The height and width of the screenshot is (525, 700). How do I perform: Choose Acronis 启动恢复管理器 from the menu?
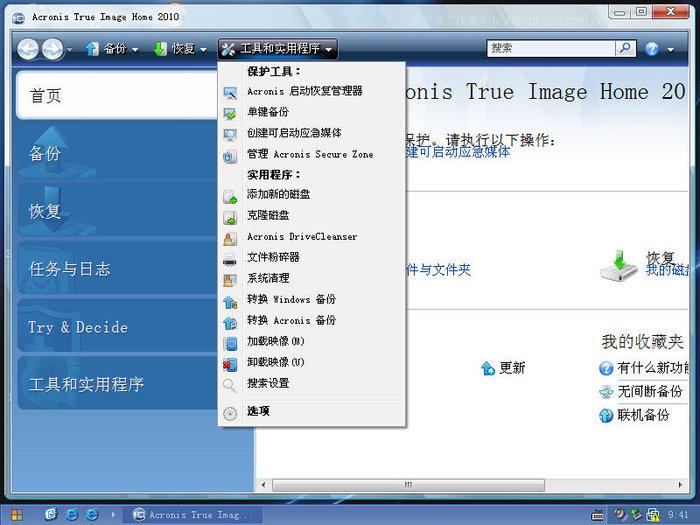312,91
